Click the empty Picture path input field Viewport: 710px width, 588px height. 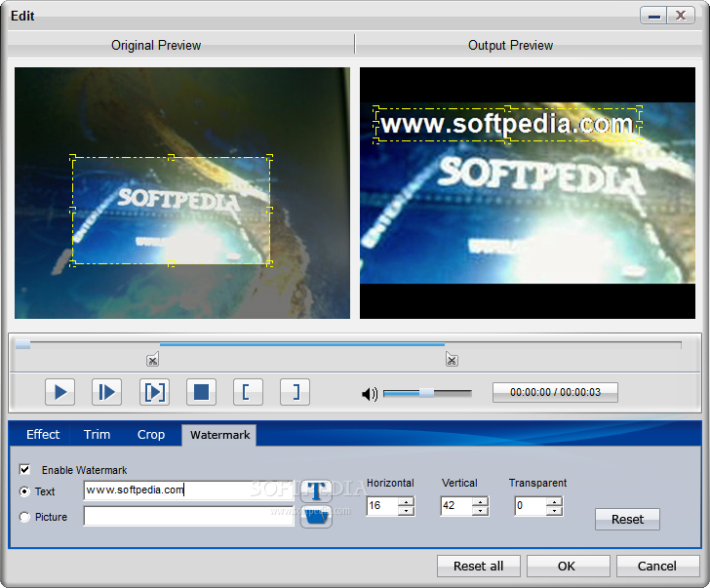tap(189, 516)
